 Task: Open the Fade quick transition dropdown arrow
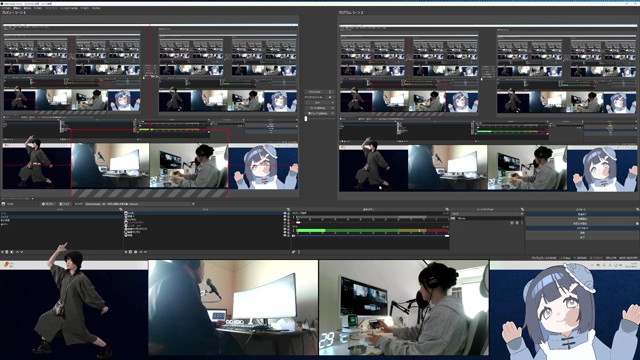pos(333,102)
